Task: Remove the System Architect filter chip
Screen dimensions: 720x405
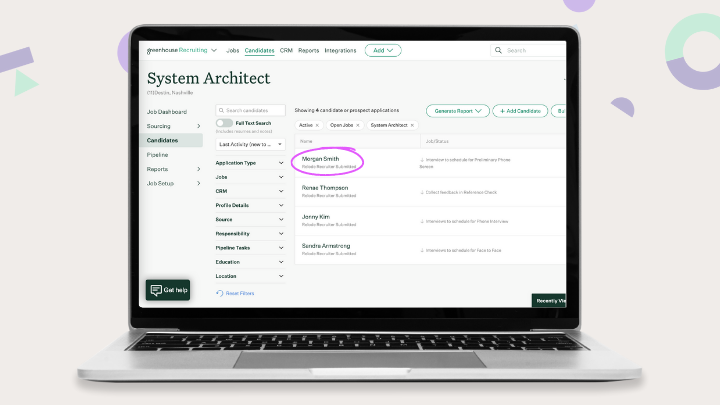Action: coord(412,125)
